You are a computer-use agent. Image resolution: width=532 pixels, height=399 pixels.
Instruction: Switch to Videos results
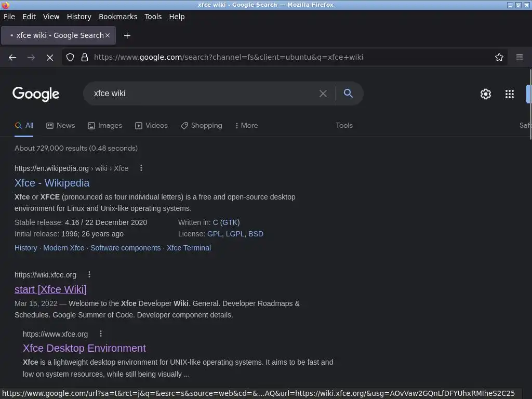tap(151, 126)
